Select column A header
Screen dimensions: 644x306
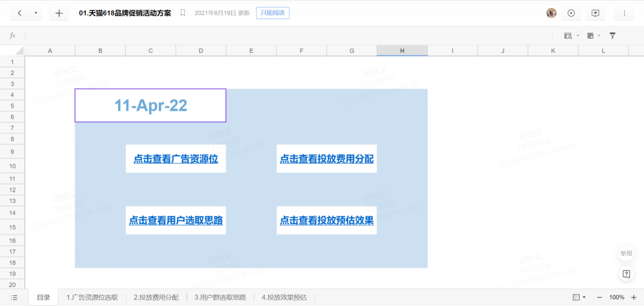coord(50,51)
